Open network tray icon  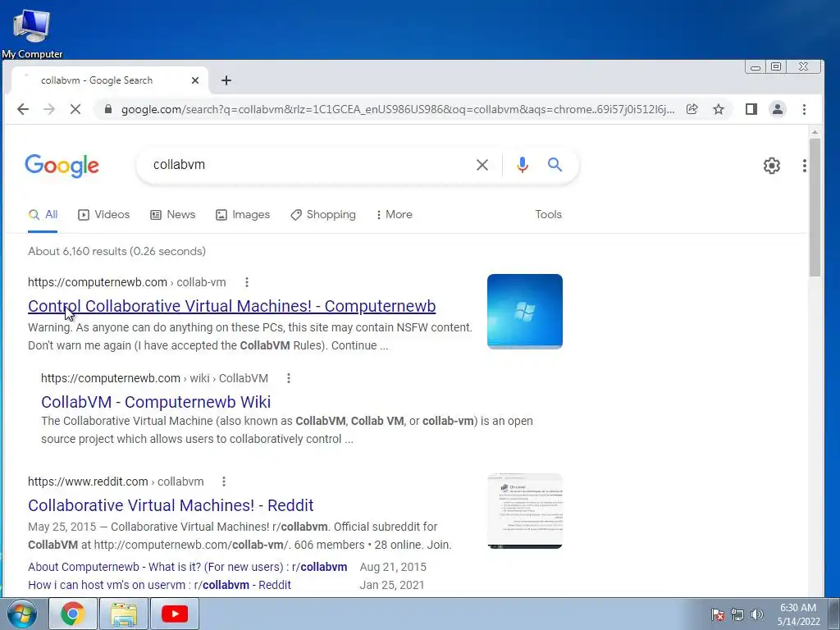[737, 614]
